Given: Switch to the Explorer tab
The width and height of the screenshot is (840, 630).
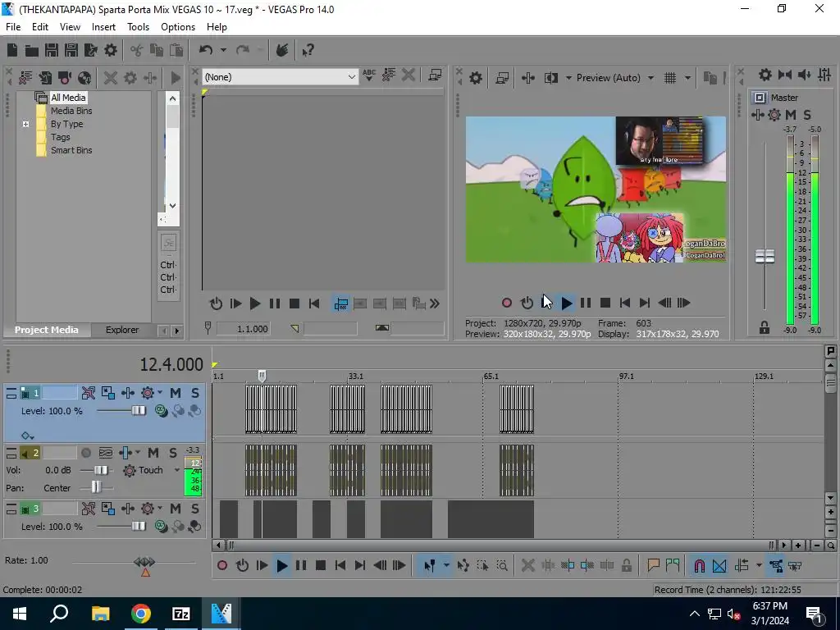Looking at the screenshot, I should coord(122,330).
